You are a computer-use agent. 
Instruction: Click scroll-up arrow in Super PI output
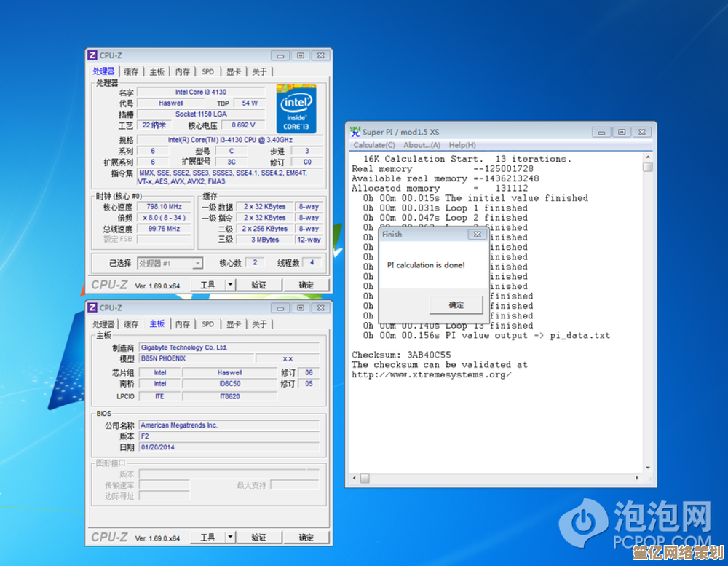[x=647, y=157]
